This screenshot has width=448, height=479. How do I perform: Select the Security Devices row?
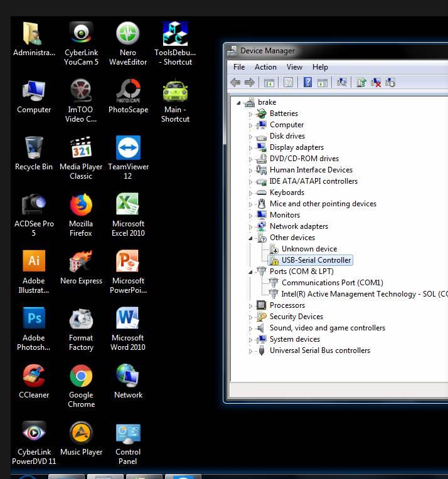tap(296, 317)
